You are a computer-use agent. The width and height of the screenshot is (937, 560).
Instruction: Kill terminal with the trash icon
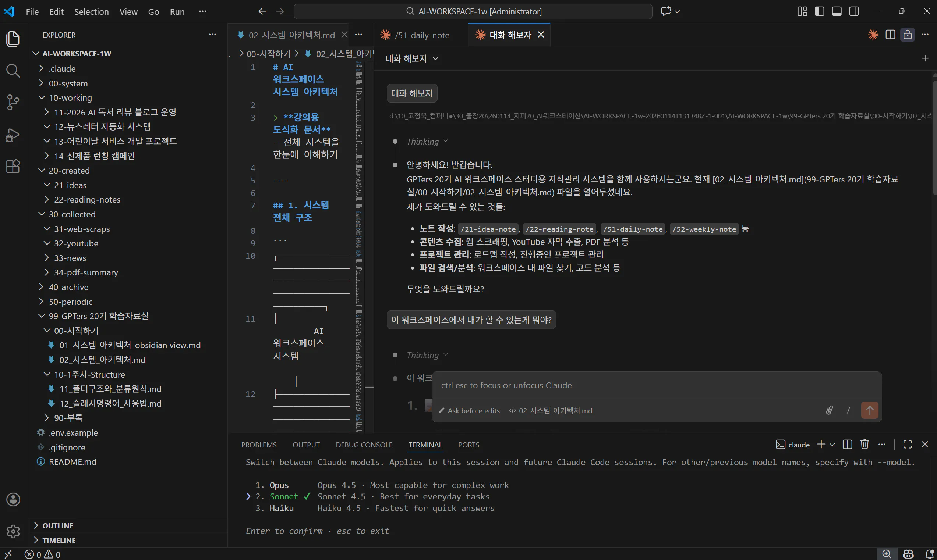point(864,445)
